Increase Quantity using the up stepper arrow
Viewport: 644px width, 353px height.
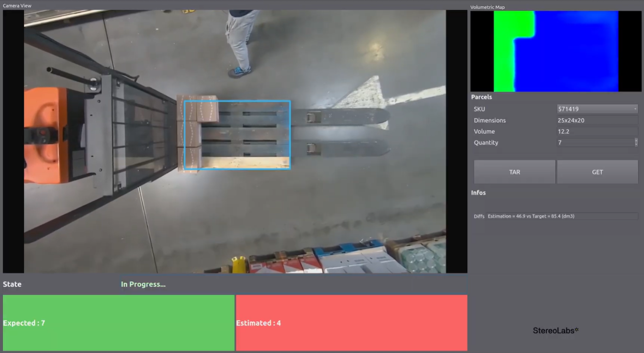[636, 140]
